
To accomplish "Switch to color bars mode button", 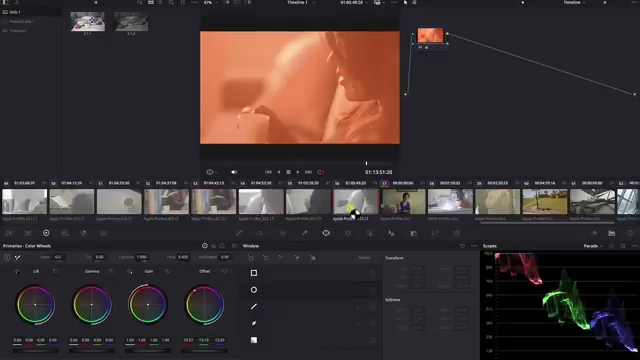I will (213, 246).
